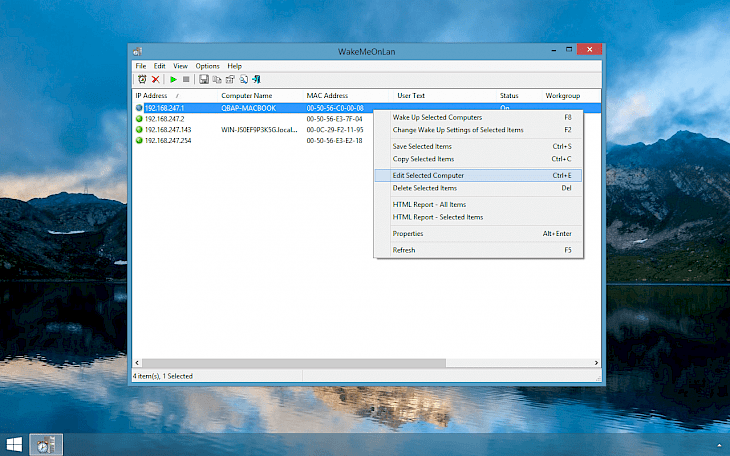Screen dimensions: 730x456
Task: Start scanning with the green play icon
Action: [173, 79]
